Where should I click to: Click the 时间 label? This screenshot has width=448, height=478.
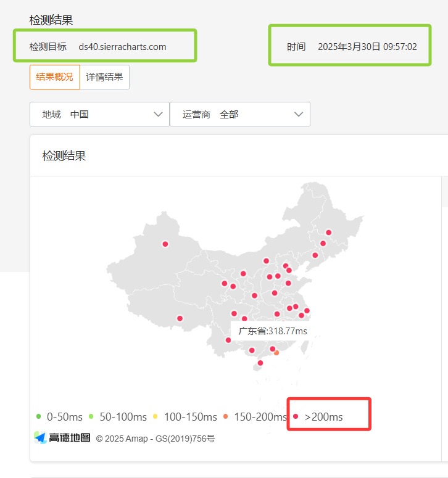[x=296, y=47]
